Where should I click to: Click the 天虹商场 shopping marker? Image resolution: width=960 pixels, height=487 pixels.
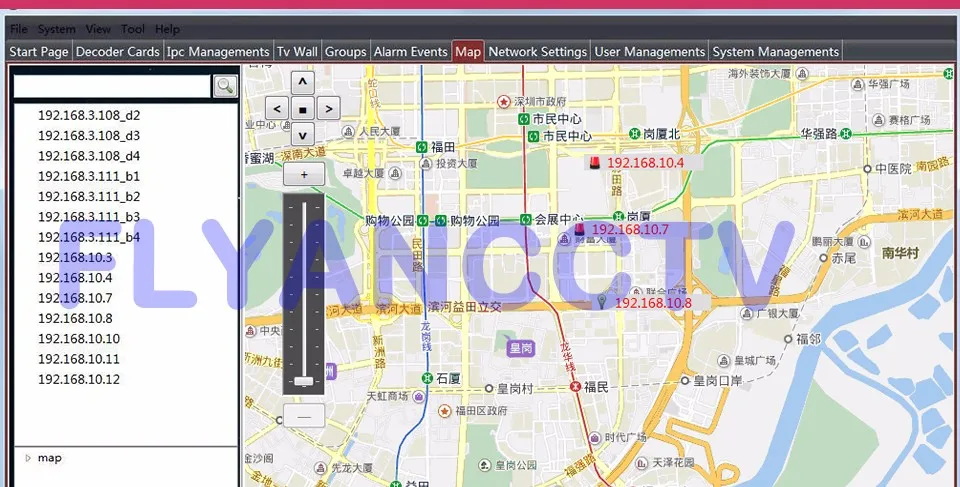pyautogui.click(x=419, y=396)
